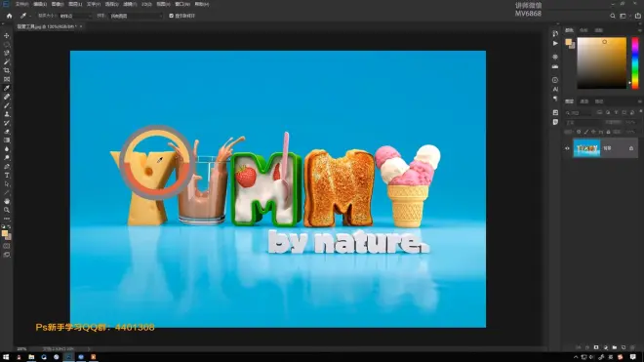Open the search icon at top right
This screenshot has height=362, width=644.
[613, 16]
